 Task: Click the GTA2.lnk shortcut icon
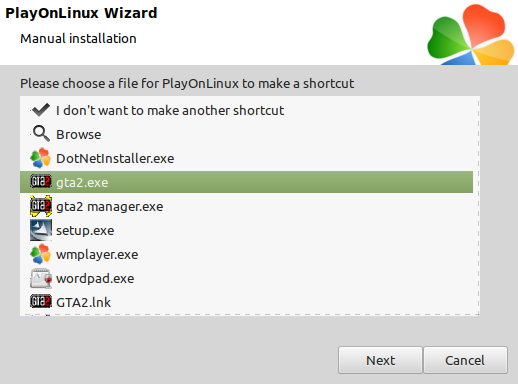pos(41,302)
